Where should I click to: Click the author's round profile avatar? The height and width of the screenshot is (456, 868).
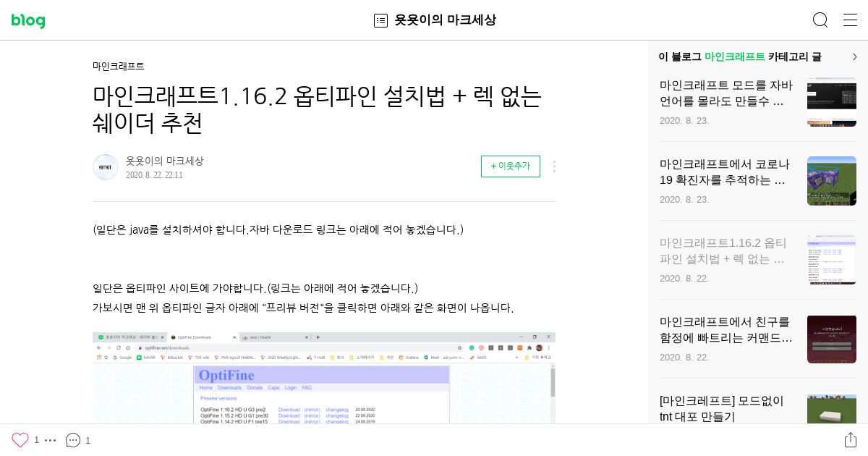pyautogui.click(x=106, y=167)
